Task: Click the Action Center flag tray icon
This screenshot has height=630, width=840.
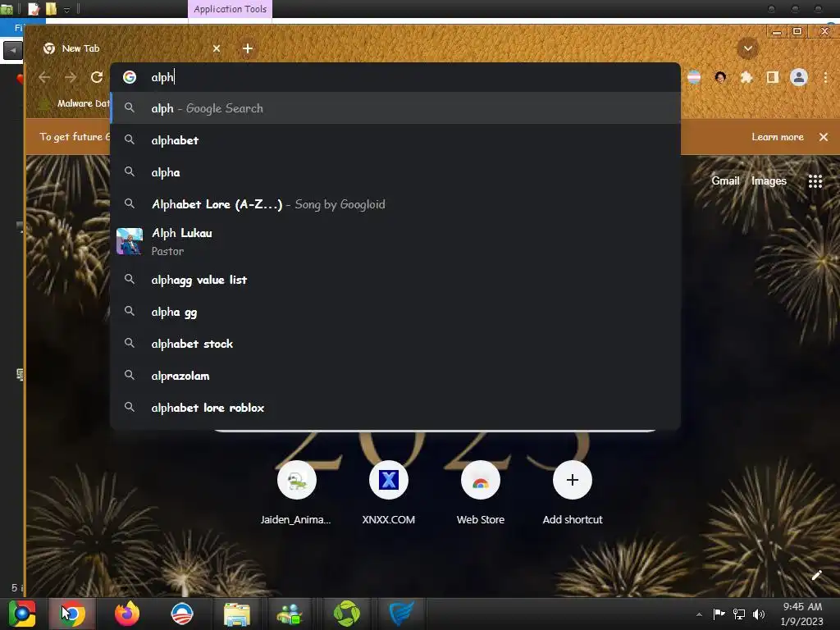Action: point(719,614)
